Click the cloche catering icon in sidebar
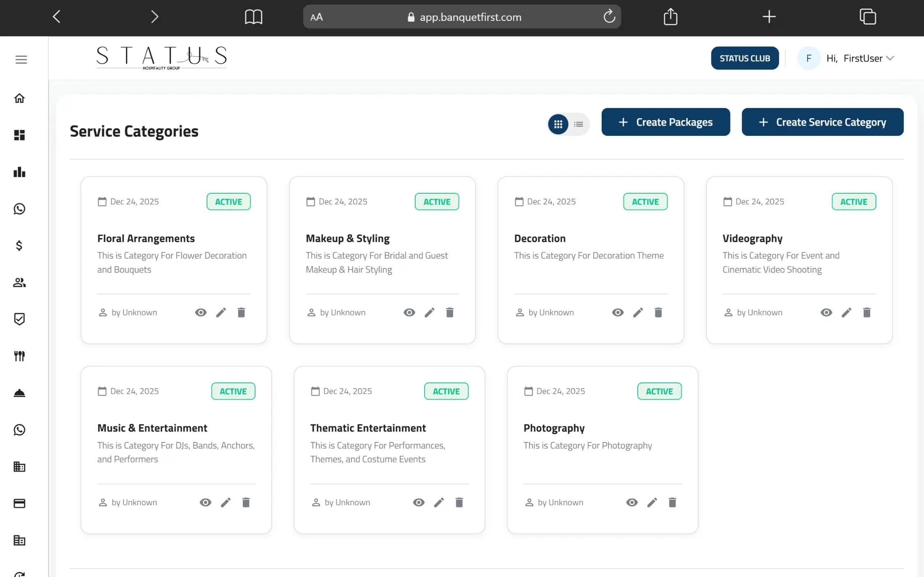This screenshot has height=577, width=924. [x=19, y=393]
